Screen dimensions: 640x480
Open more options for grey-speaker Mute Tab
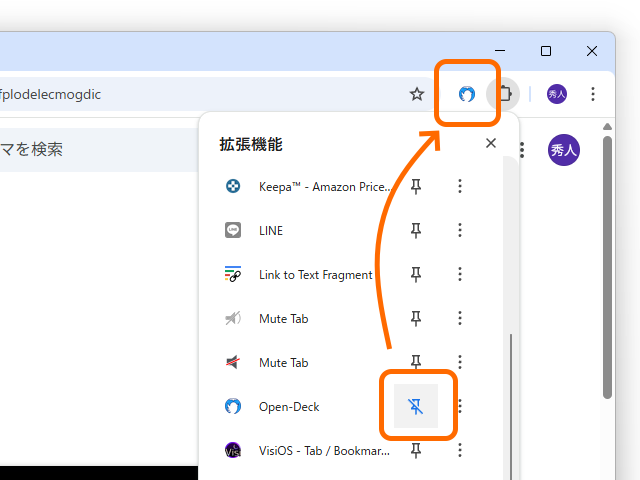point(460,318)
